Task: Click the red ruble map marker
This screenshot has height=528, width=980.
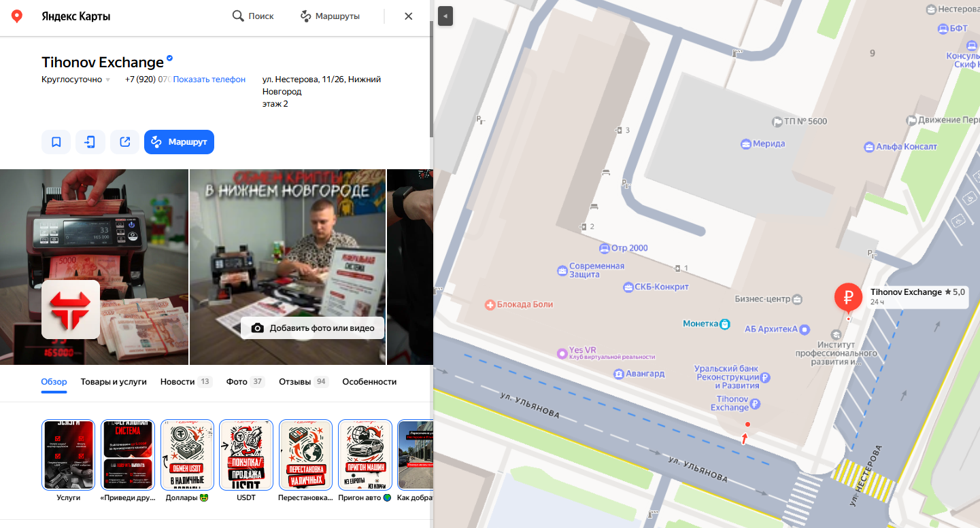Action: [x=848, y=297]
